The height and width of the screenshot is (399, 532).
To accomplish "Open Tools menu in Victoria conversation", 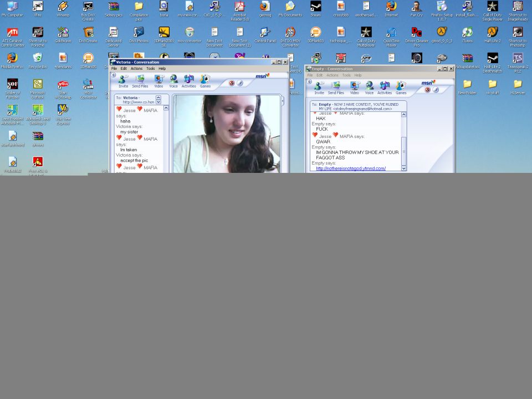I will (150, 69).
